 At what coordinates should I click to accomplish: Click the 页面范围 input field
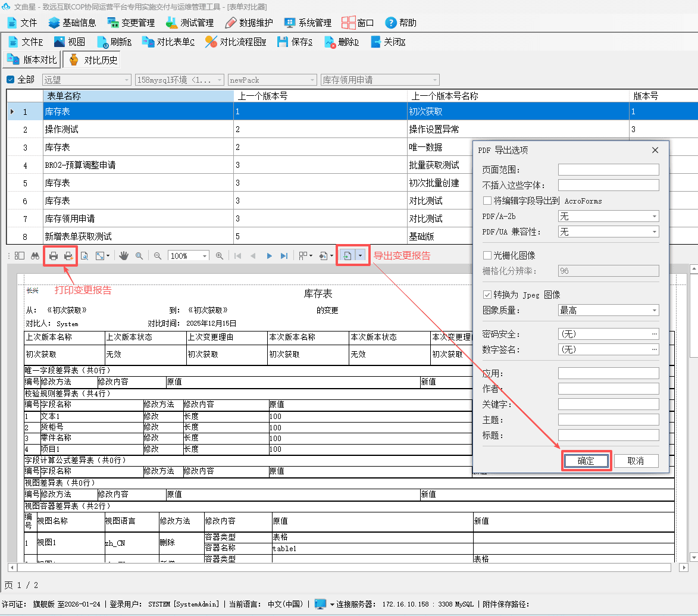[x=609, y=170]
